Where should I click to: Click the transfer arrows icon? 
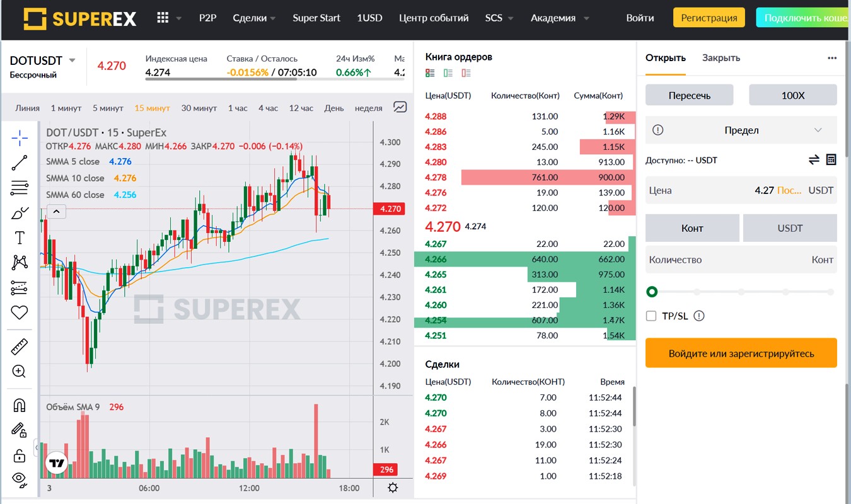[814, 160]
